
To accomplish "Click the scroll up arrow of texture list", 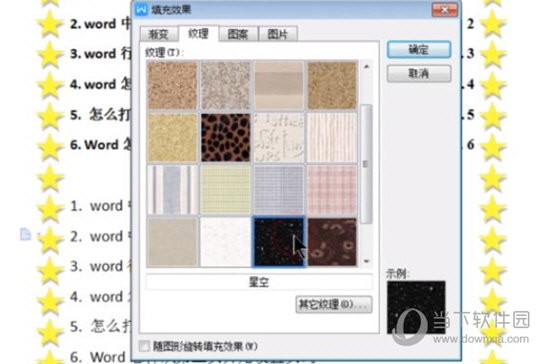I will [x=366, y=67].
